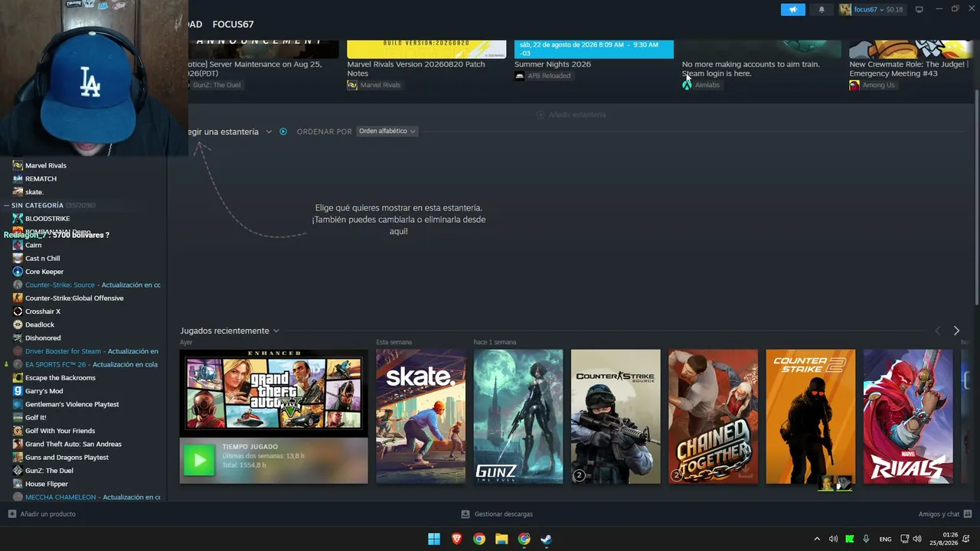Open the GunZ The Duel cover thumbnail
Screen dimensions: 980x551
(518, 416)
